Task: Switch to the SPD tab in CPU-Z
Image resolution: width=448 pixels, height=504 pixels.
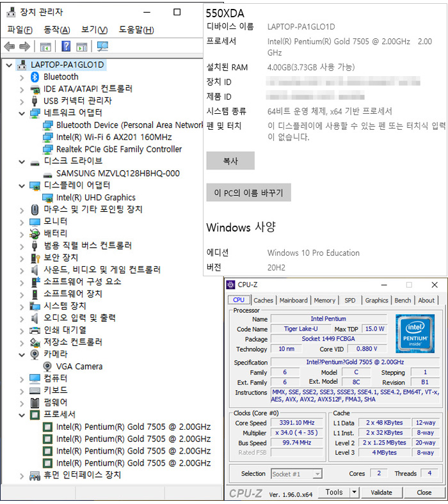Action: click(x=350, y=300)
